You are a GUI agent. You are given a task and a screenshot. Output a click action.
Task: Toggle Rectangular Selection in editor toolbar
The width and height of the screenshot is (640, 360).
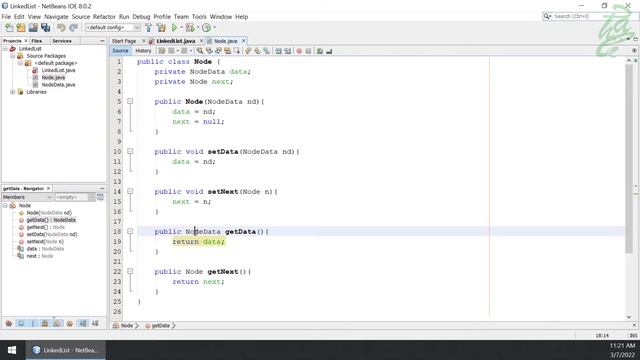pos(237,51)
